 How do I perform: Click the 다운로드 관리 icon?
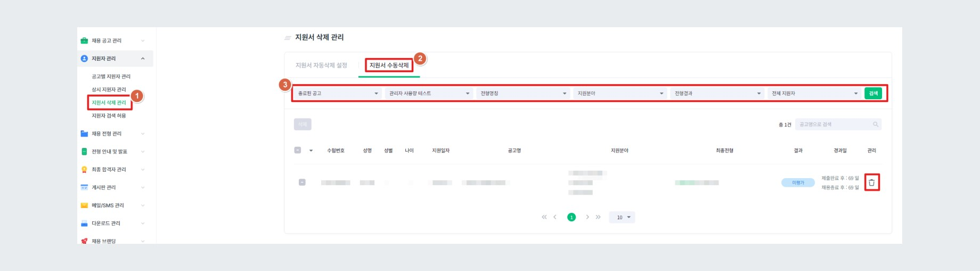point(84,224)
